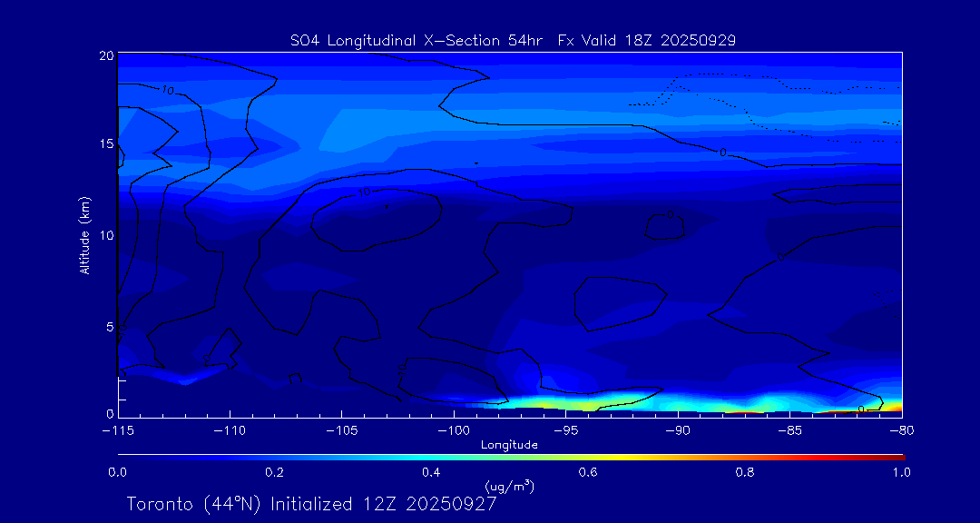Click the "Fx Valid 18Z 20250929" text
980x523 pixels.
[x=646, y=41]
